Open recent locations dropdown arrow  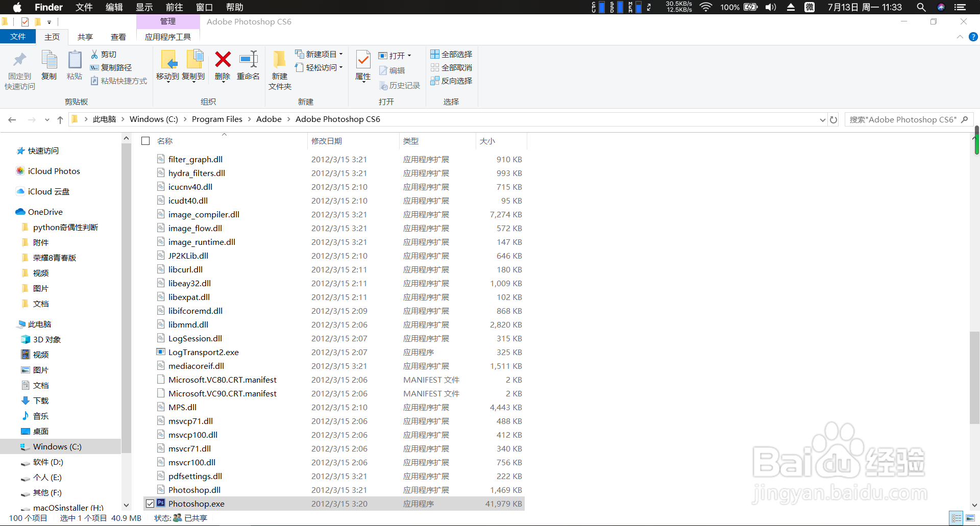(47, 120)
